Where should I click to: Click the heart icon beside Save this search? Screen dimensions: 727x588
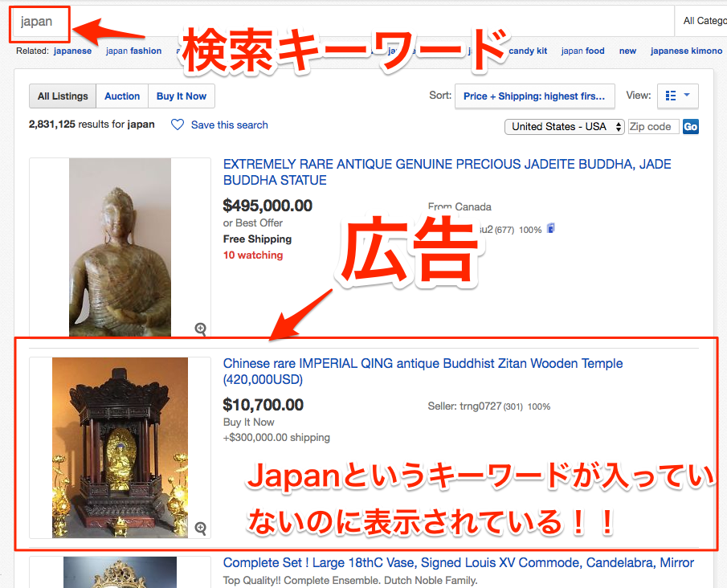178,125
